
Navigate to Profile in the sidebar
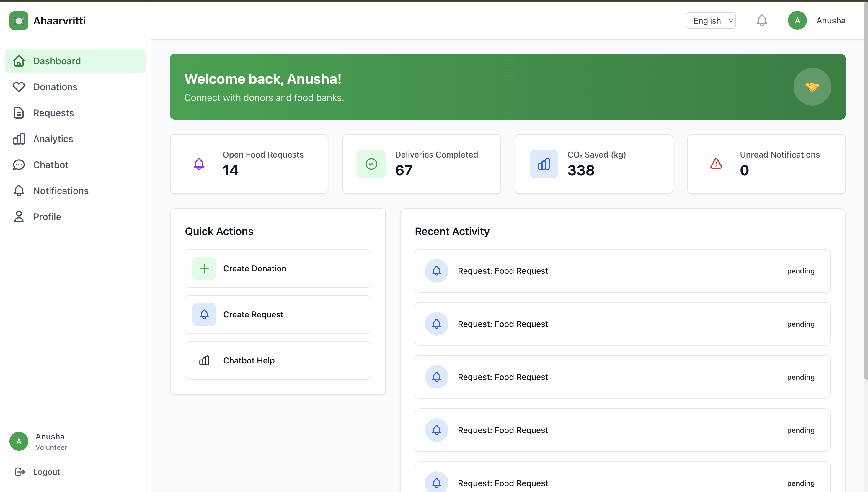47,217
